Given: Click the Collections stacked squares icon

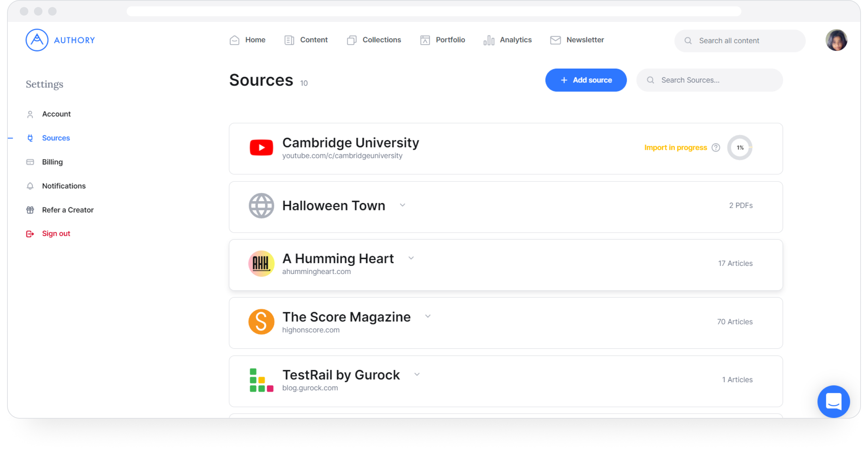Looking at the screenshot, I should pyautogui.click(x=352, y=40).
